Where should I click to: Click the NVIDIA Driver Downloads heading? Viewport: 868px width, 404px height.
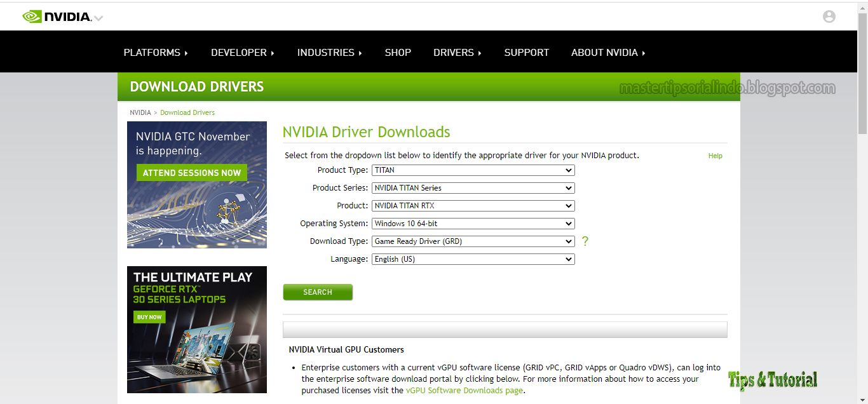pos(366,132)
